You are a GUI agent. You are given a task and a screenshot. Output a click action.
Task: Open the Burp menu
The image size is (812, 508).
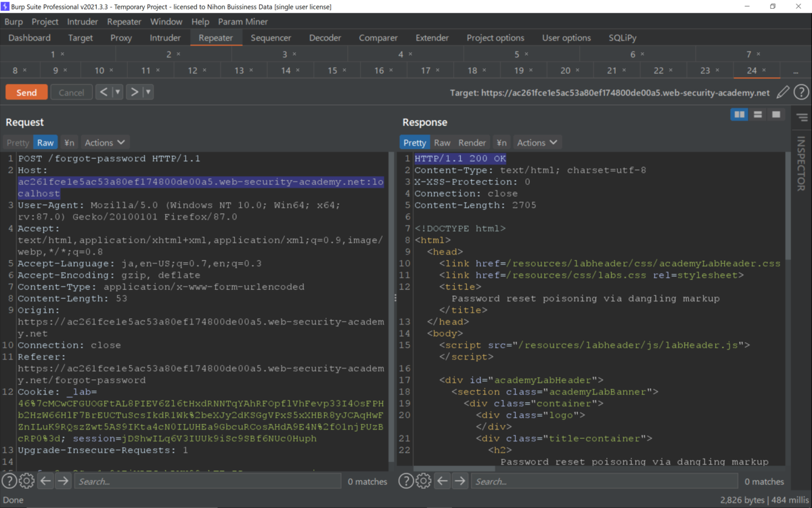[x=14, y=22]
